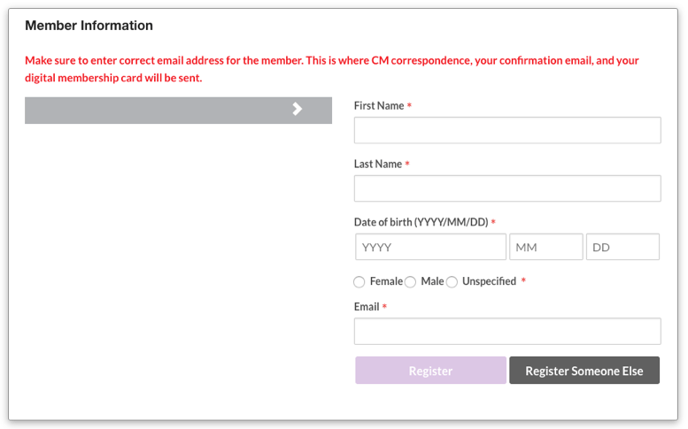Click the white chevron arrow icon
The image size is (688, 429).
(297, 110)
